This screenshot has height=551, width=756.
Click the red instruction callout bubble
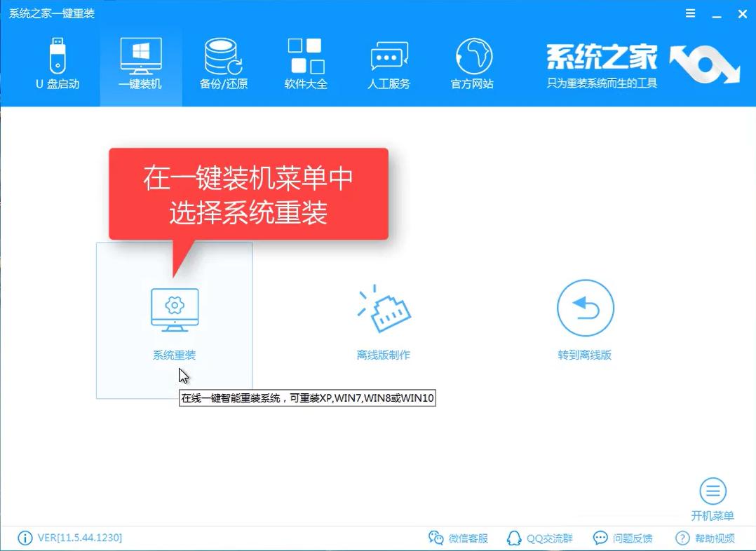coord(248,194)
